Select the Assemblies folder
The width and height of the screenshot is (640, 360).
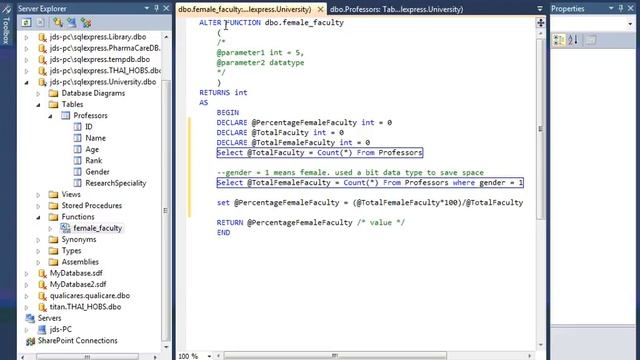(x=80, y=262)
